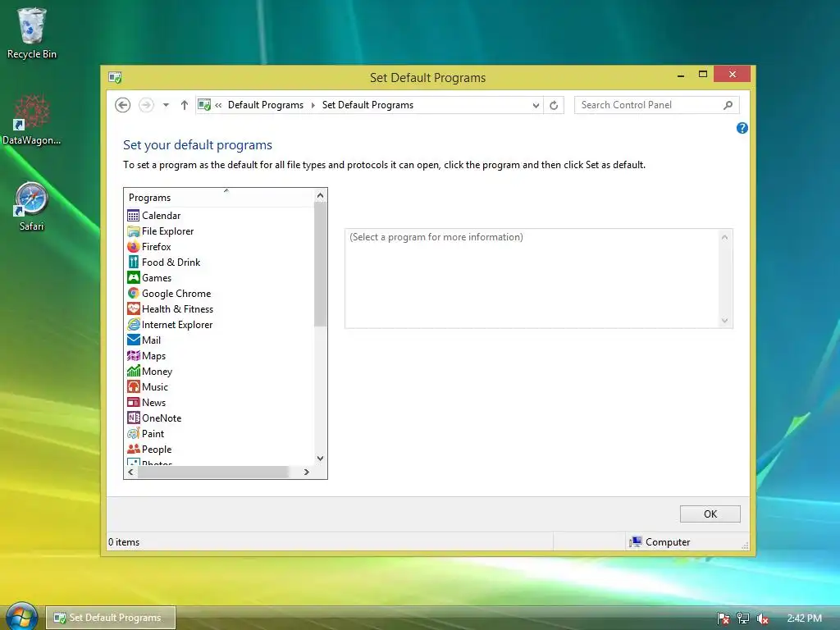This screenshot has height=630, width=840.
Task: Refresh the address bar location
Action: coord(554,106)
